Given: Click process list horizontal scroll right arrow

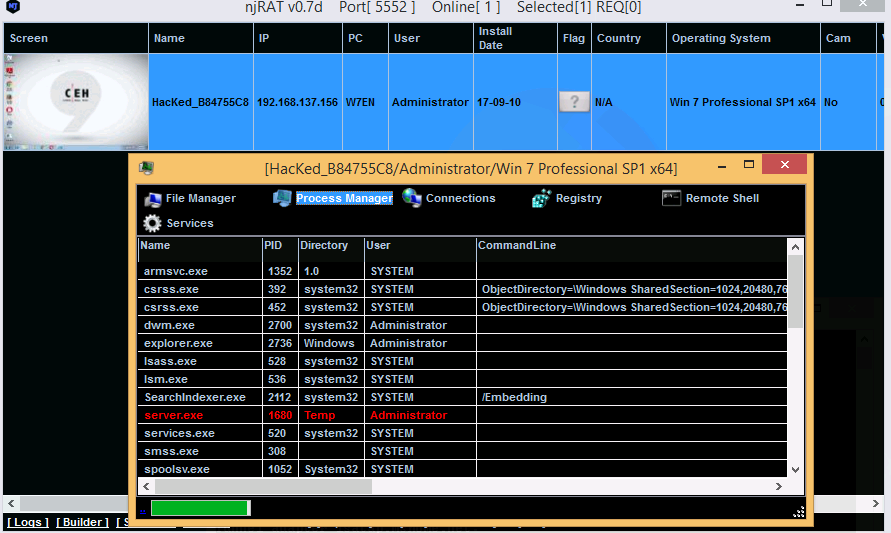Looking at the screenshot, I should click(x=779, y=486).
